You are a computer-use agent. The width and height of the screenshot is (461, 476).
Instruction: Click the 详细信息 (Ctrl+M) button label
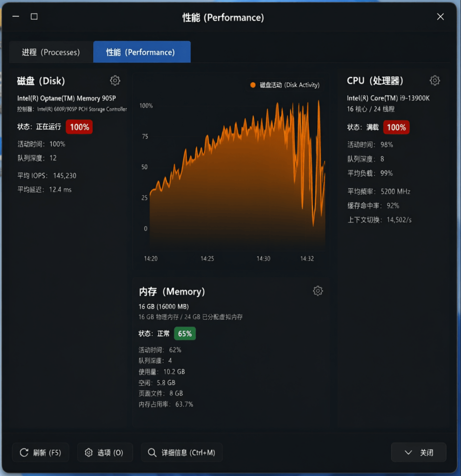(188, 453)
